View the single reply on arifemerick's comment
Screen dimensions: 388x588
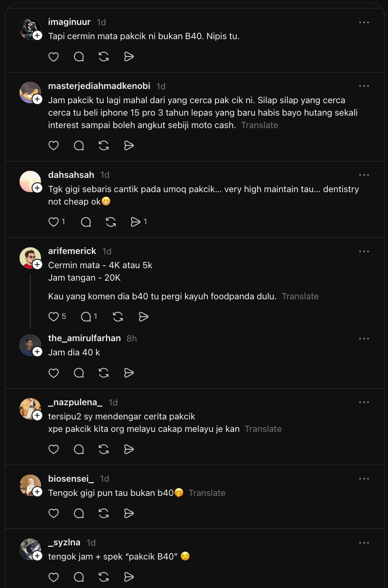click(89, 316)
